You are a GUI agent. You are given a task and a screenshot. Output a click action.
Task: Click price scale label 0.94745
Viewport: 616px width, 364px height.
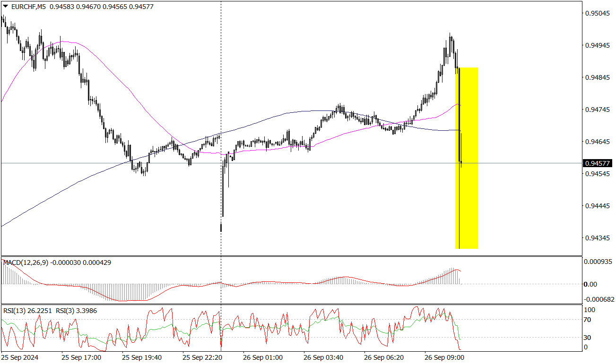coord(598,110)
